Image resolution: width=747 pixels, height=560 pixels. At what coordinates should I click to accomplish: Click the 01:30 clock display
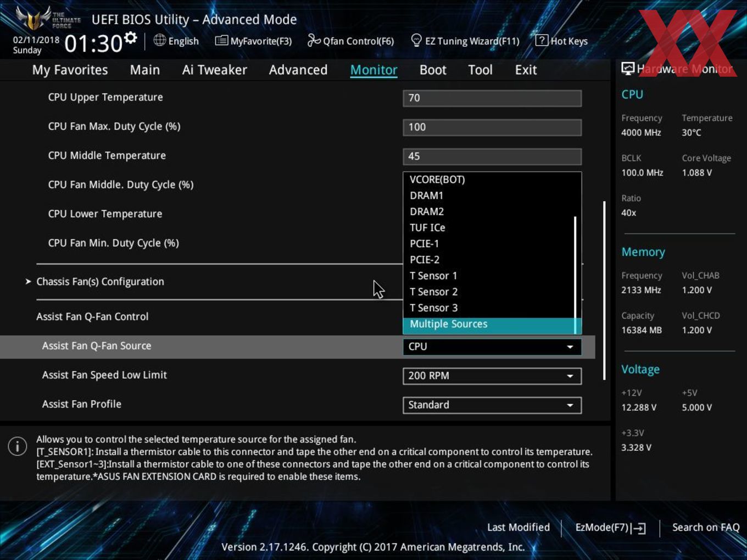(93, 43)
